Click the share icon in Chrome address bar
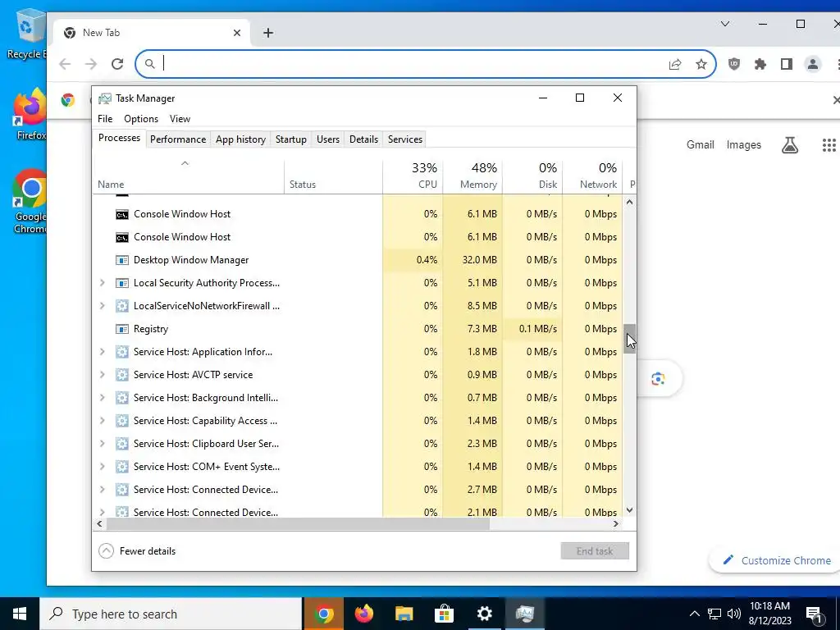 click(675, 64)
